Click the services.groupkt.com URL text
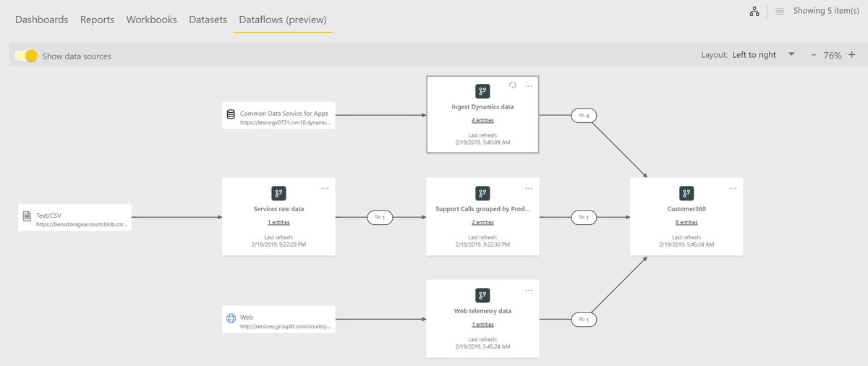 point(286,327)
